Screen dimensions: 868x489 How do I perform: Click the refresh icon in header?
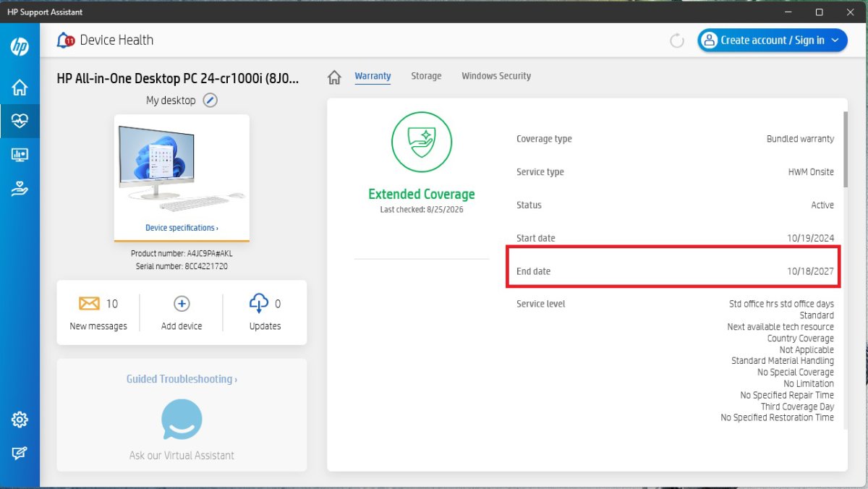point(677,41)
